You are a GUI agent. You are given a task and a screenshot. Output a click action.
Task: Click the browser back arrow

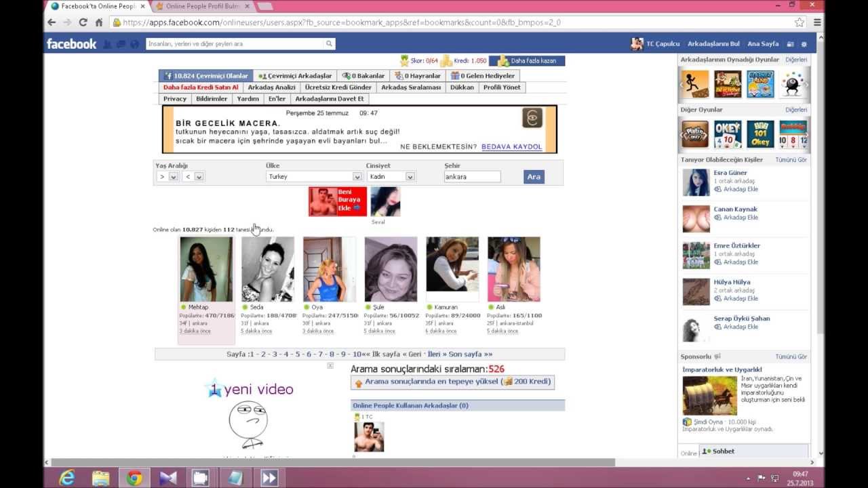pos(52,22)
